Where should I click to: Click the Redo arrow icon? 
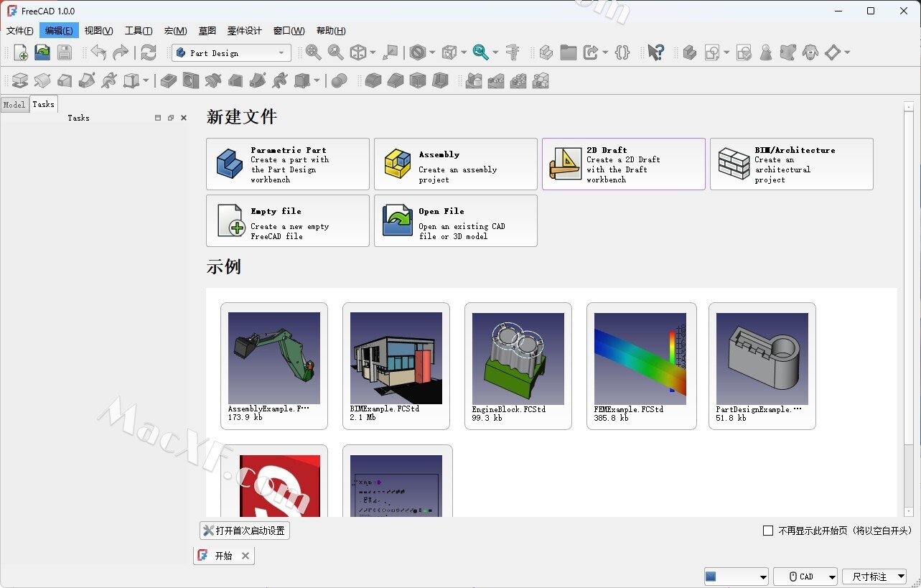coord(121,52)
